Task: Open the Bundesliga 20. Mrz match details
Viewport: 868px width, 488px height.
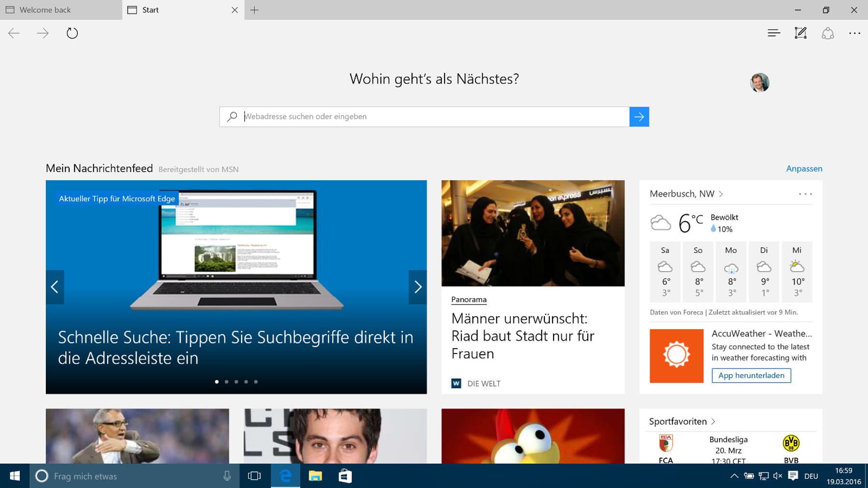Action: tap(728, 450)
